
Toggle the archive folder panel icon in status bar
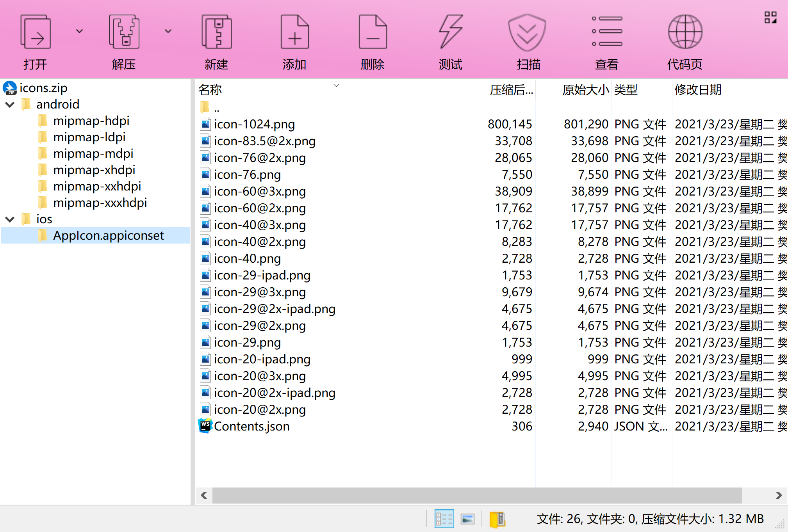pyautogui.click(x=497, y=519)
